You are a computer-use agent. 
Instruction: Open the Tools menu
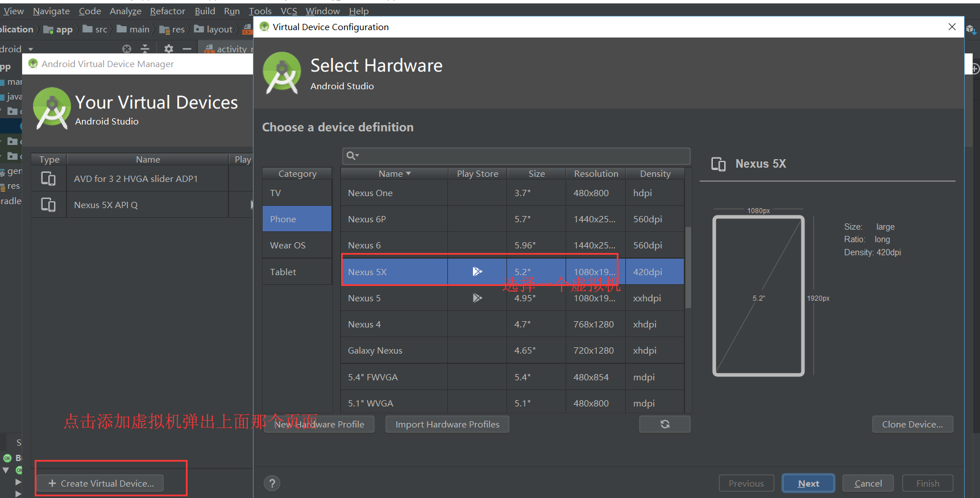click(260, 11)
